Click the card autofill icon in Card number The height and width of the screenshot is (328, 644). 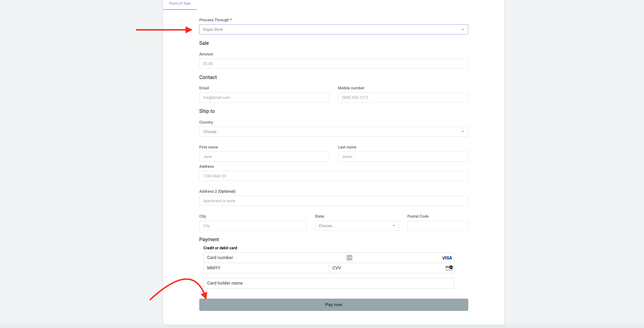[x=349, y=258]
